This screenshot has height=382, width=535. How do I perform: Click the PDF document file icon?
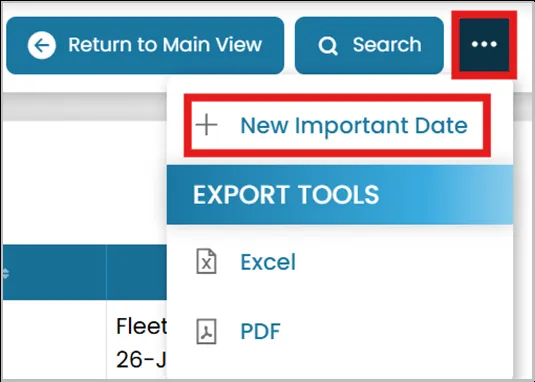pyautogui.click(x=206, y=331)
